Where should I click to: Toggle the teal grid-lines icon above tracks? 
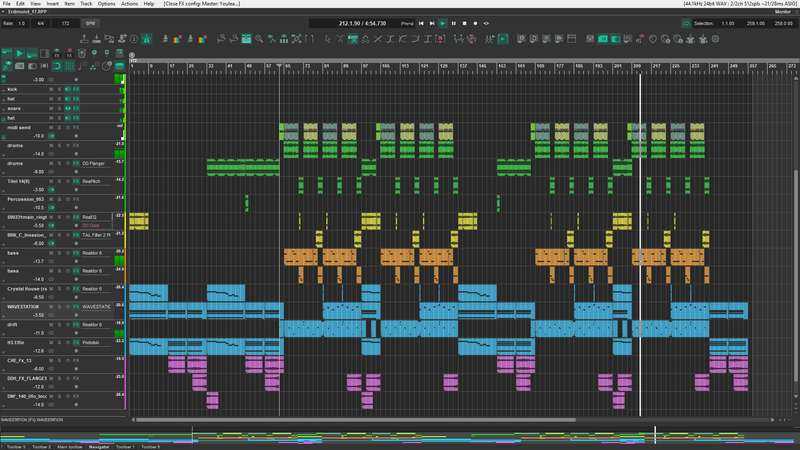[x=69, y=66]
